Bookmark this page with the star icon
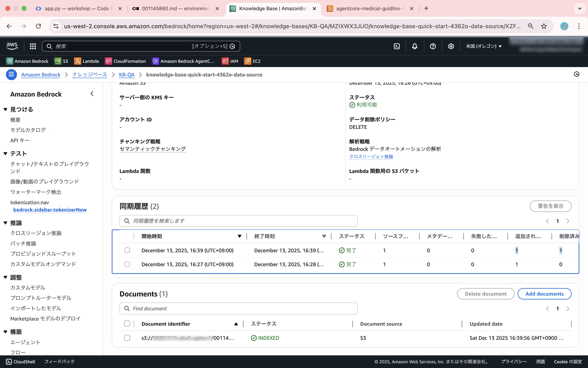 point(544,26)
